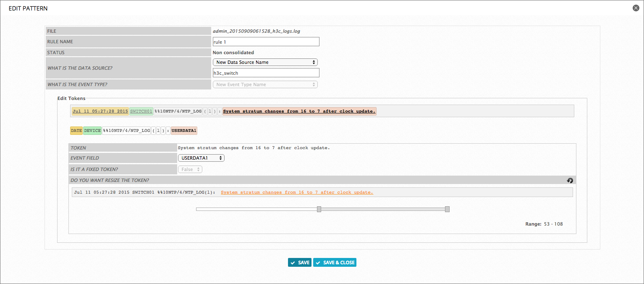Edit the Rule Name input field

click(x=266, y=42)
